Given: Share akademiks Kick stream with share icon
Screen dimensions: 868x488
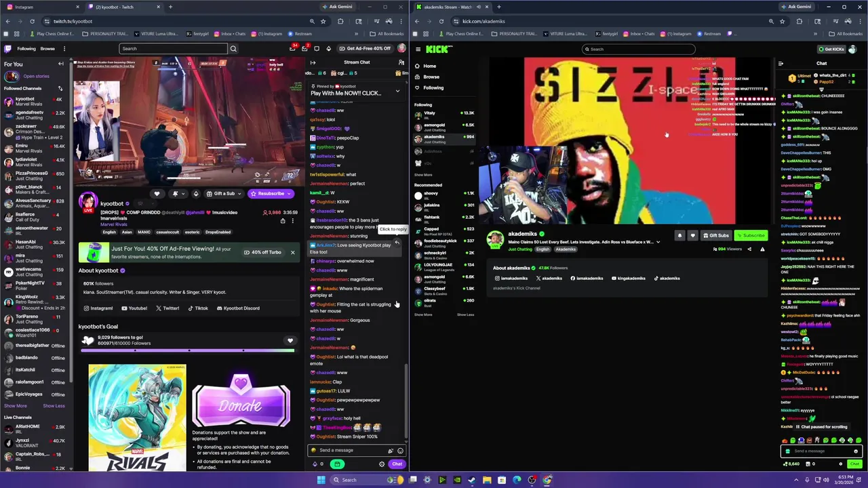Looking at the screenshot, I should pos(749,249).
